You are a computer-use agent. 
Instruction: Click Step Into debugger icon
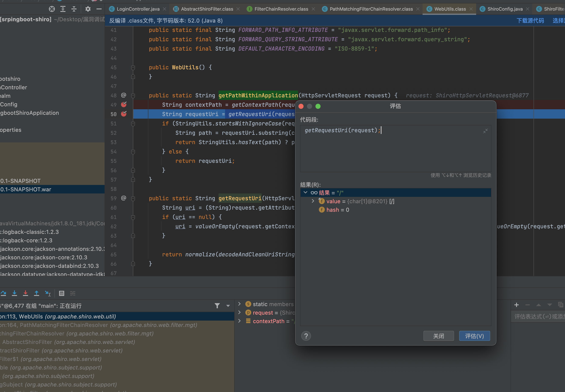click(x=14, y=293)
